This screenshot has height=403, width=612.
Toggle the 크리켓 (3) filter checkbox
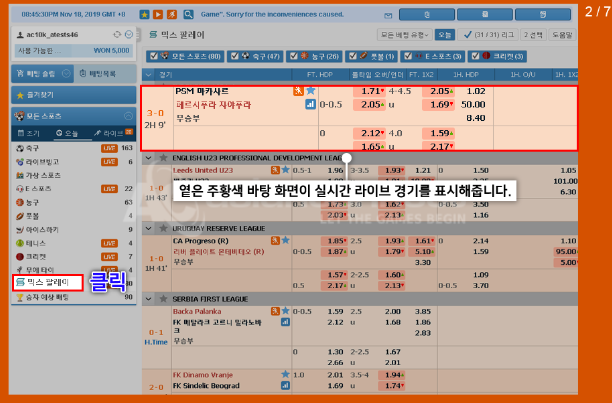coord(475,56)
